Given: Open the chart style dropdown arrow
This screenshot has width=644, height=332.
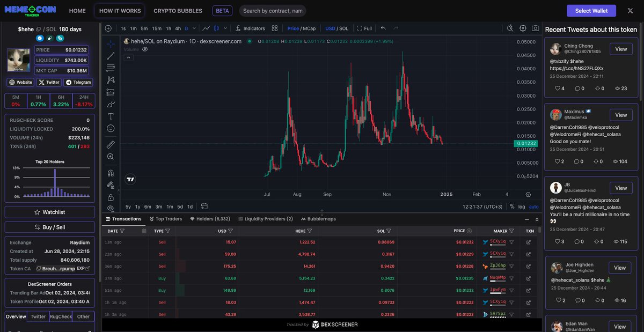Looking at the screenshot, I should point(225,28).
